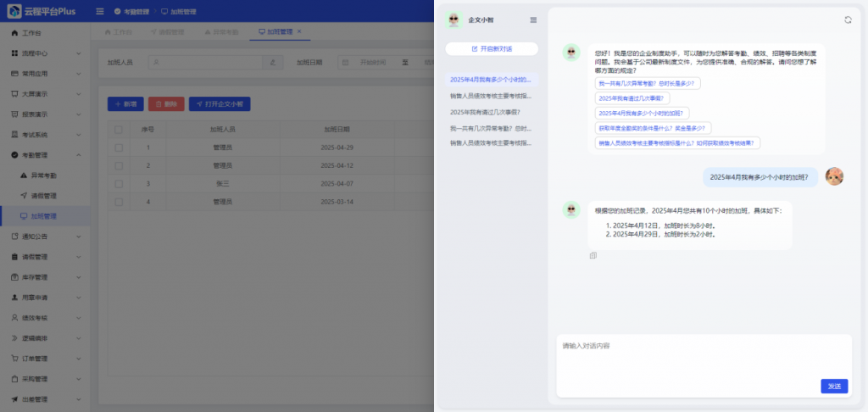The width and height of the screenshot is (868, 412).
Task: Expand 考试系统 with its chevron
Action: click(78, 135)
